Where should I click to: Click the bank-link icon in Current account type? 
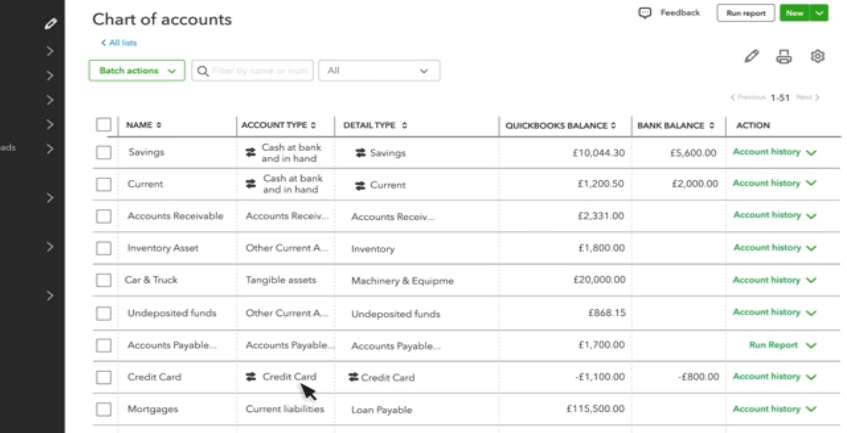coord(251,184)
